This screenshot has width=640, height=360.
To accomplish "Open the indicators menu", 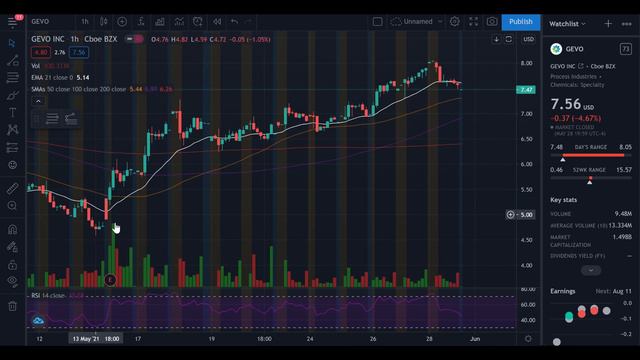I will (141, 22).
